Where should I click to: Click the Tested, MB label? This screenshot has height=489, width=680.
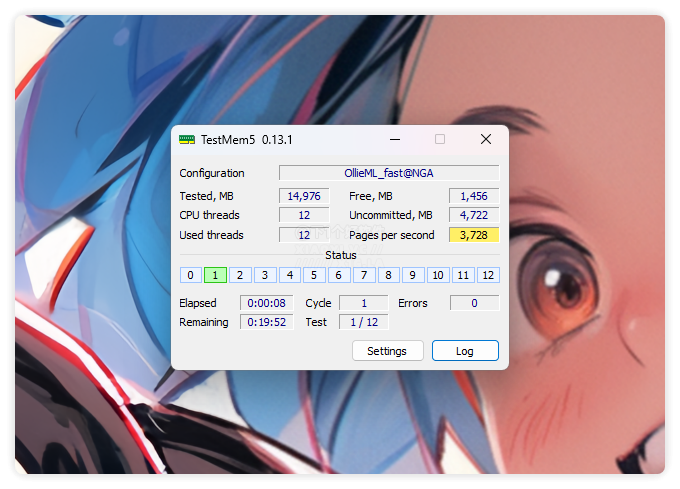pos(206,196)
